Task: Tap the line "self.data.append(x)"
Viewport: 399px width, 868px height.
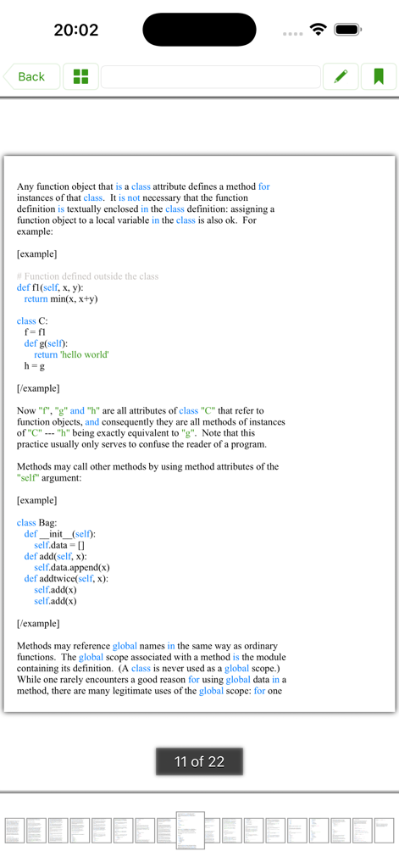Action: click(x=72, y=567)
